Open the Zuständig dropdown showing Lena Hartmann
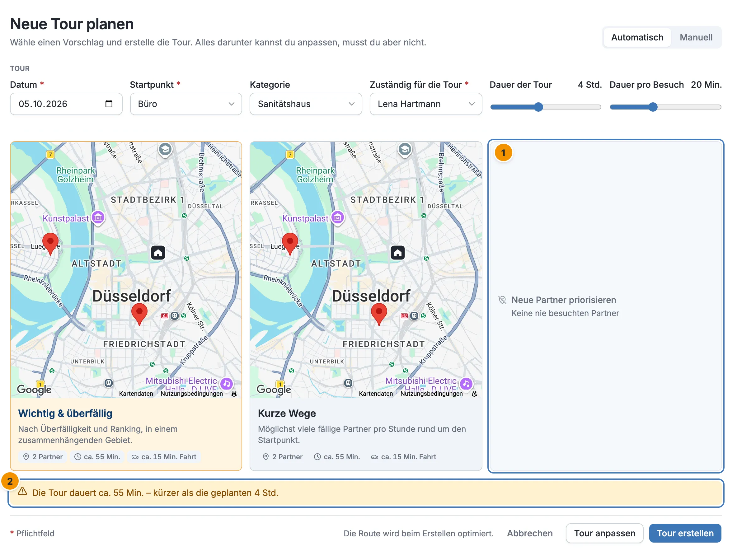 coord(425,104)
